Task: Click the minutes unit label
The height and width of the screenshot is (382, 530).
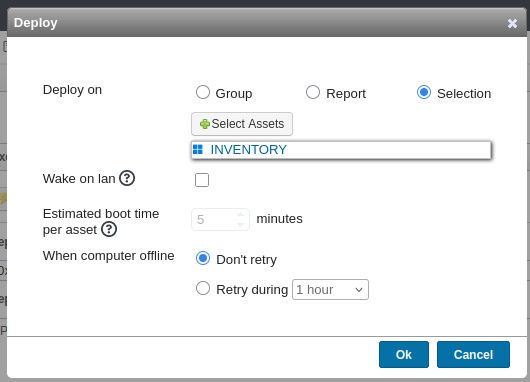Action: (x=280, y=219)
